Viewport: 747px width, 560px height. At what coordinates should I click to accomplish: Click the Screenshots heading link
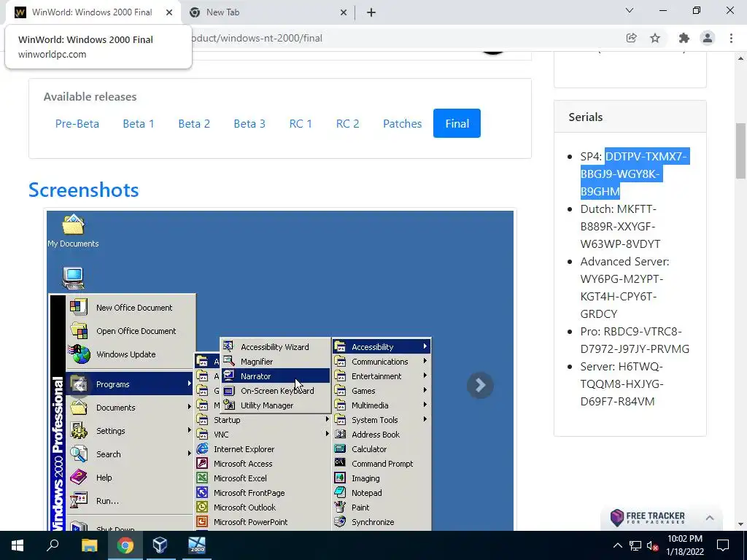(x=84, y=190)
